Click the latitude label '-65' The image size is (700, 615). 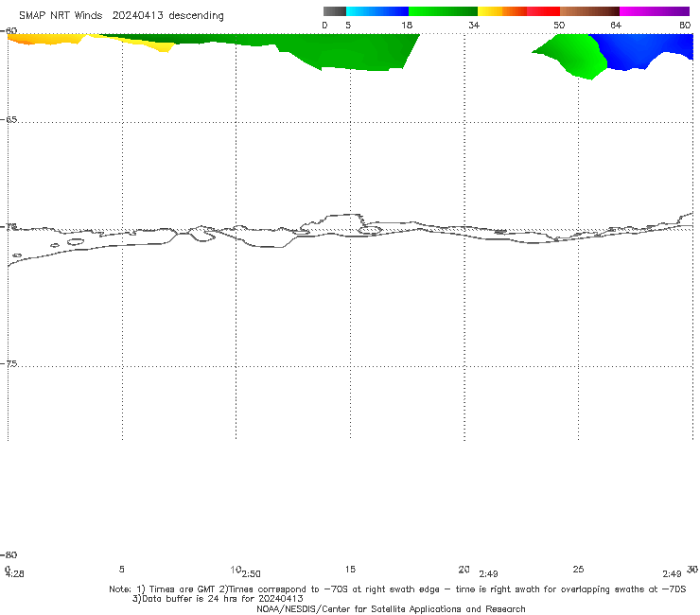(x=9, y=119)
